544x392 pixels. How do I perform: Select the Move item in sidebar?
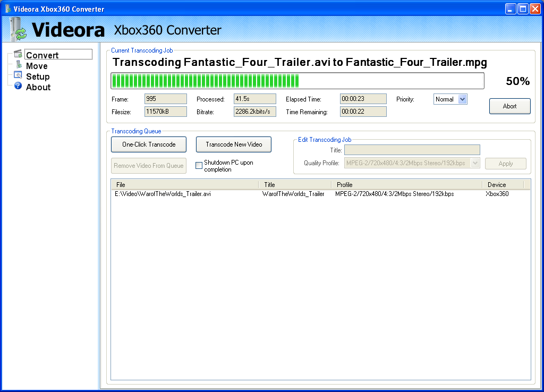[37, 66]
